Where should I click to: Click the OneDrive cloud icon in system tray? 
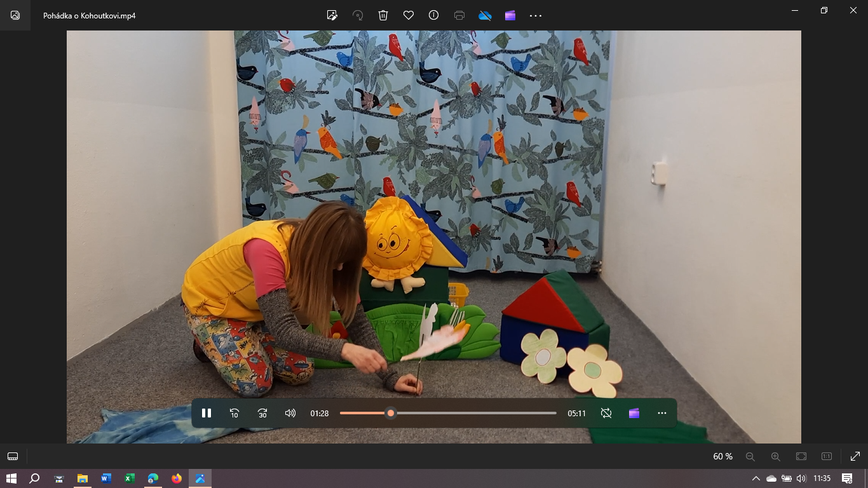pos(771,478)
